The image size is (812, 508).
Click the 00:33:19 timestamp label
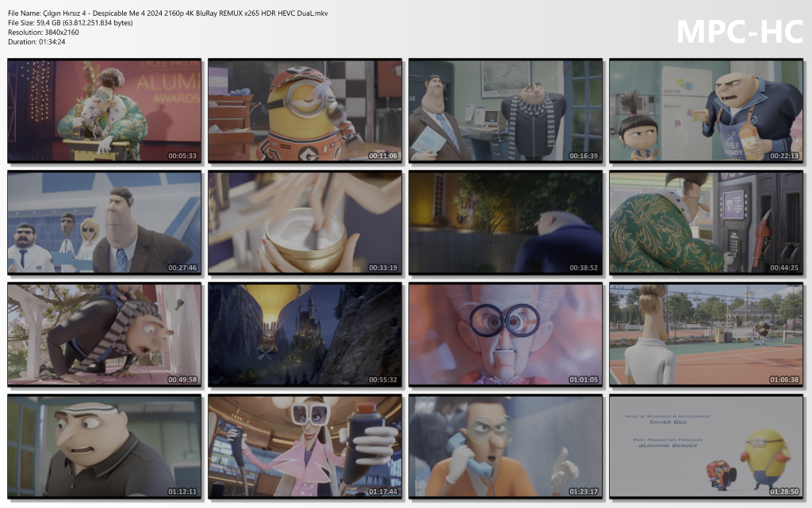tap(383, 267)
